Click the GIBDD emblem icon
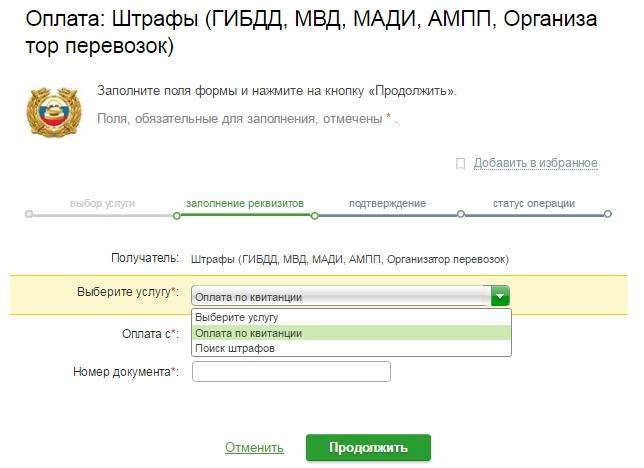Viewport: 644px width, 468px height. (x=56, y=109)
